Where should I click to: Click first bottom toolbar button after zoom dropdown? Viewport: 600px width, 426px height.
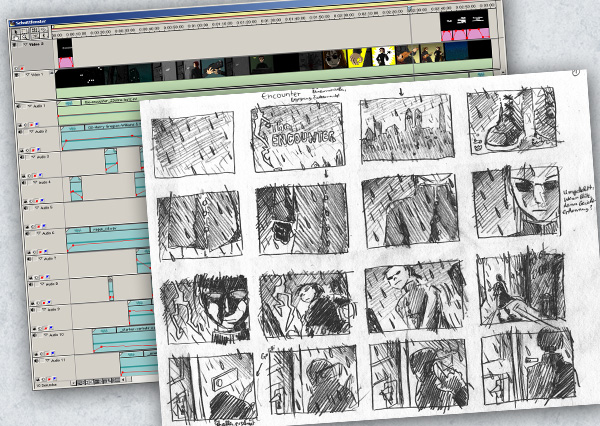click(81, 382)
